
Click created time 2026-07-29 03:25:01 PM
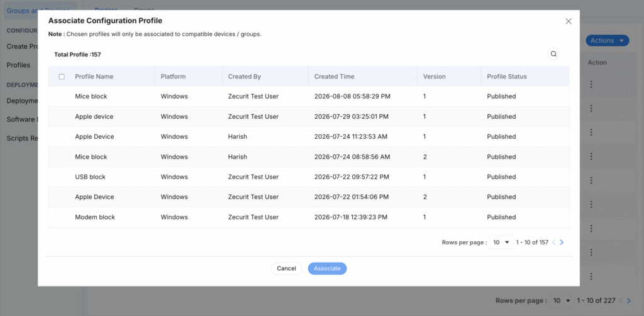pyautogui.click(x=351, y=117)
